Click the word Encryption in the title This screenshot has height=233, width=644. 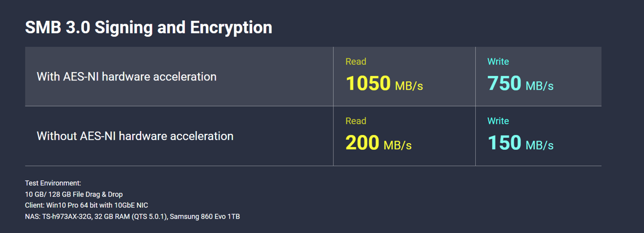(231, 28)
